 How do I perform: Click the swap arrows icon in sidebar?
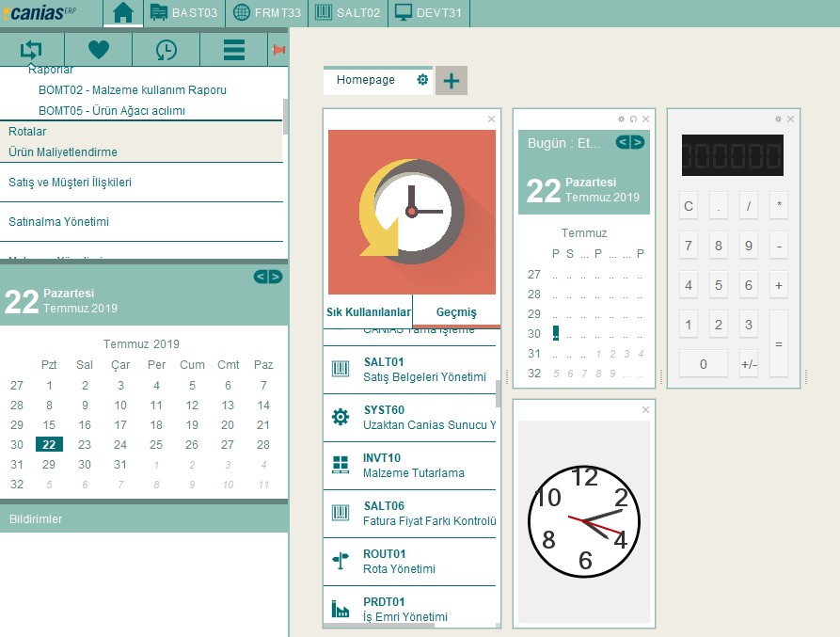click(32, 51)
